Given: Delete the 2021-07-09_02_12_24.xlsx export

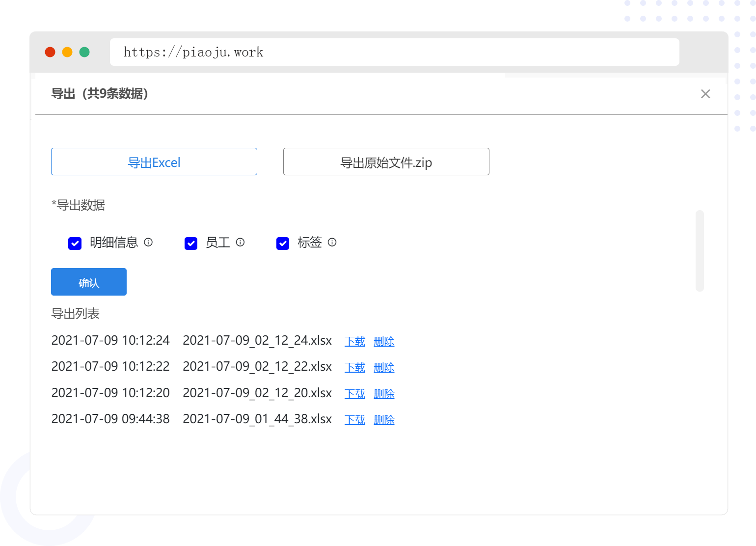Looking at the screenshot, I should [x=384, y=341].
